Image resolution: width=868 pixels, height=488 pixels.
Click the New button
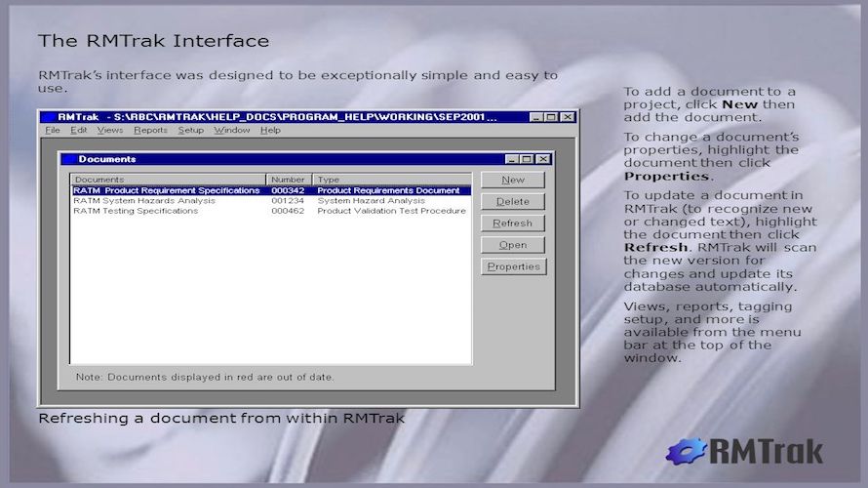click(x=513, y=180)
